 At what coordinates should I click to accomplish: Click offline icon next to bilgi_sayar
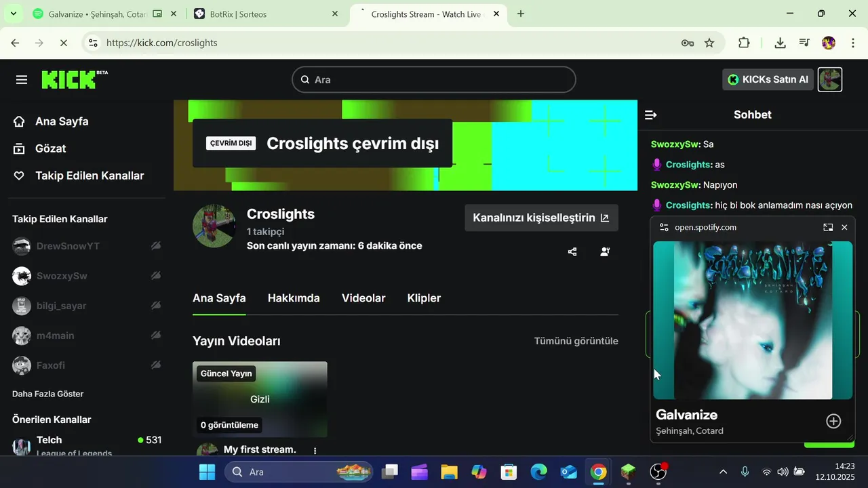[156, 306]
